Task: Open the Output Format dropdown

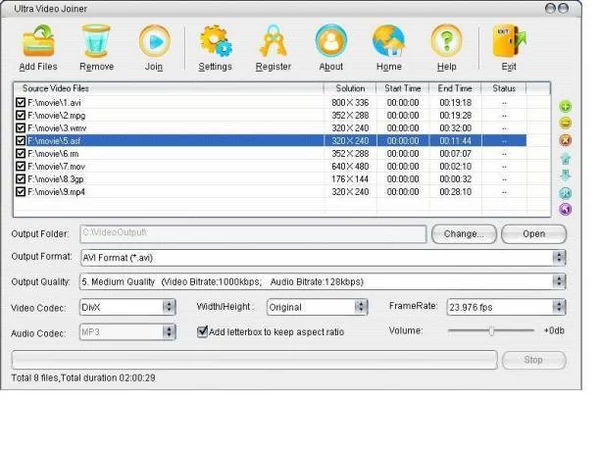Action: pos(559,258)
